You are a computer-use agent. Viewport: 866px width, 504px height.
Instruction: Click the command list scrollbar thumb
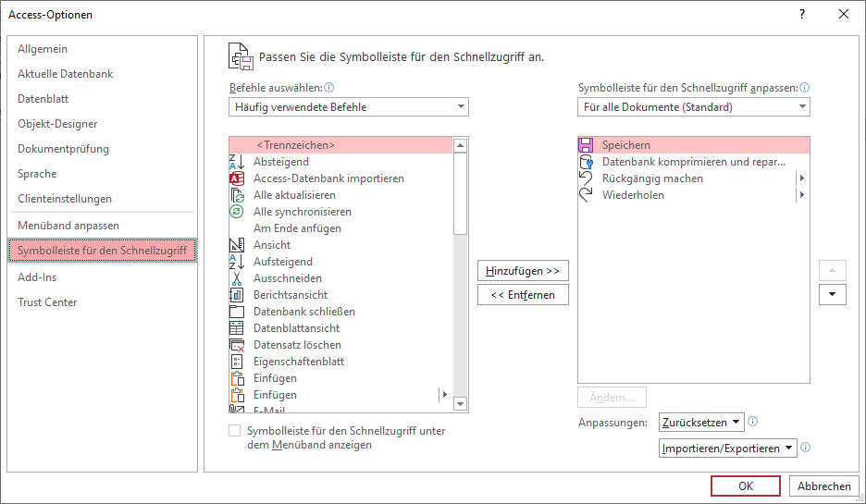point(460,194)
